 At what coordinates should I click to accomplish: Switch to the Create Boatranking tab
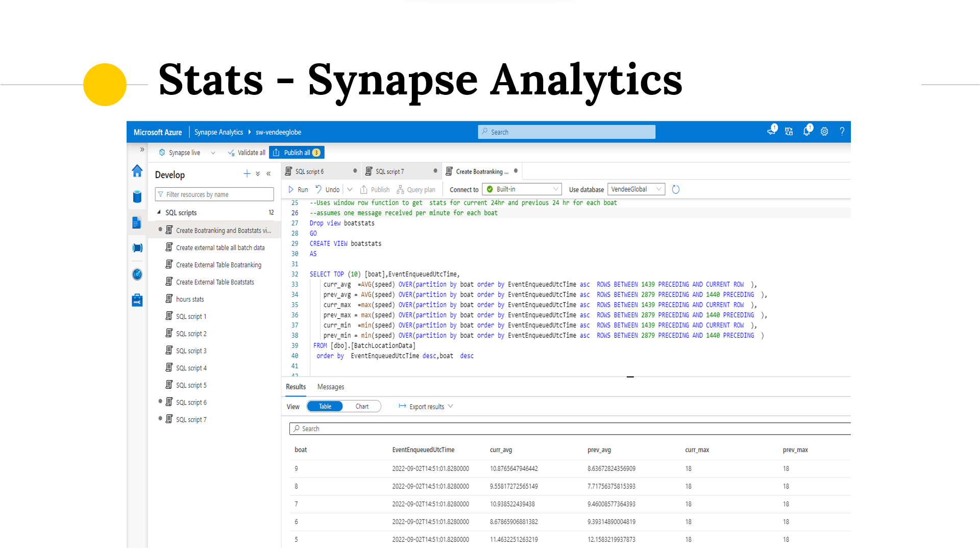pos(481,171)
